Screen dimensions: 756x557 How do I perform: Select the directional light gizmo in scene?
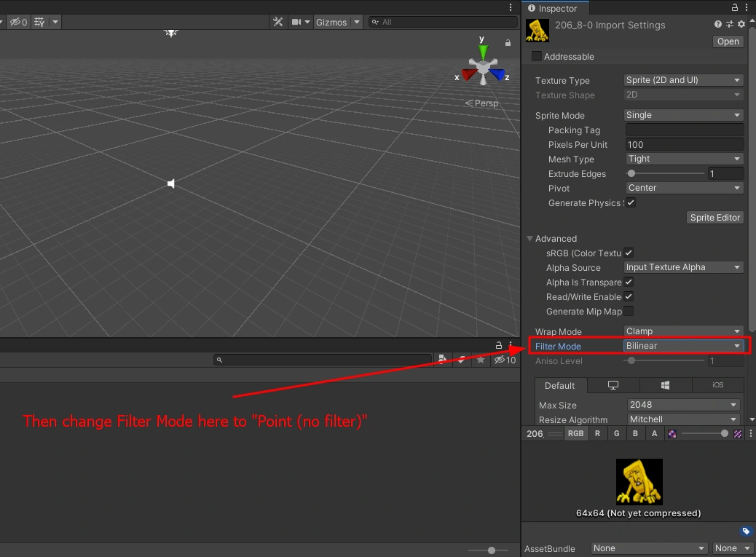(x=170, y=32)
